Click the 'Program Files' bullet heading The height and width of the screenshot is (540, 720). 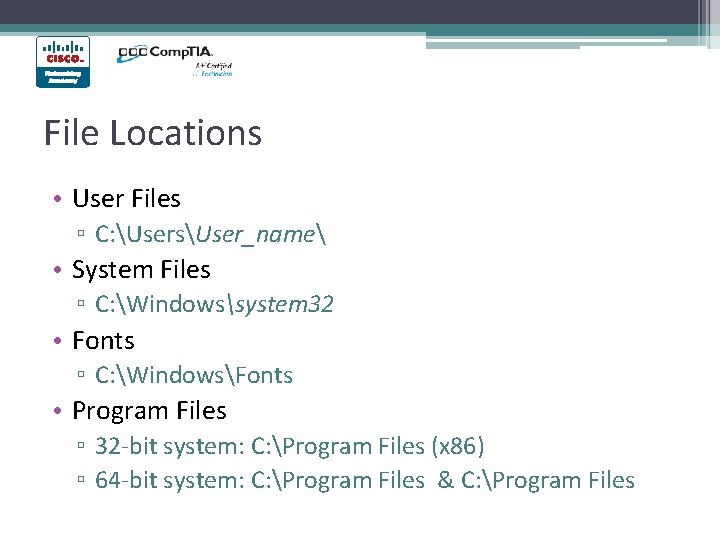(x=149, y=411)
